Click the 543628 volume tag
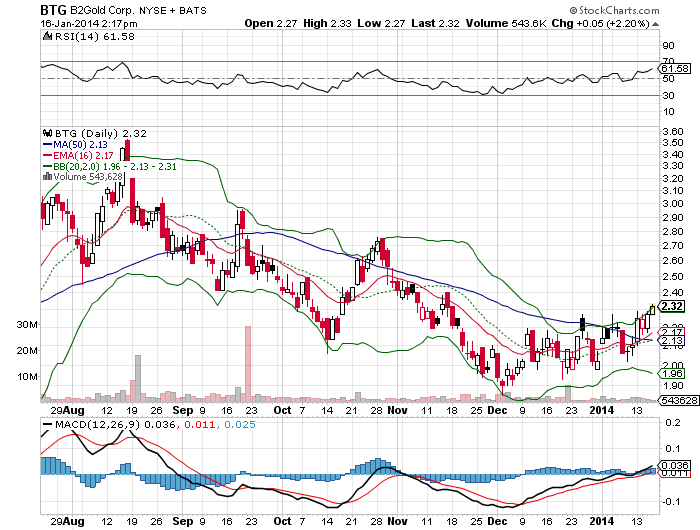The height and width of the screenshot is (530, 700). point(679,401)
